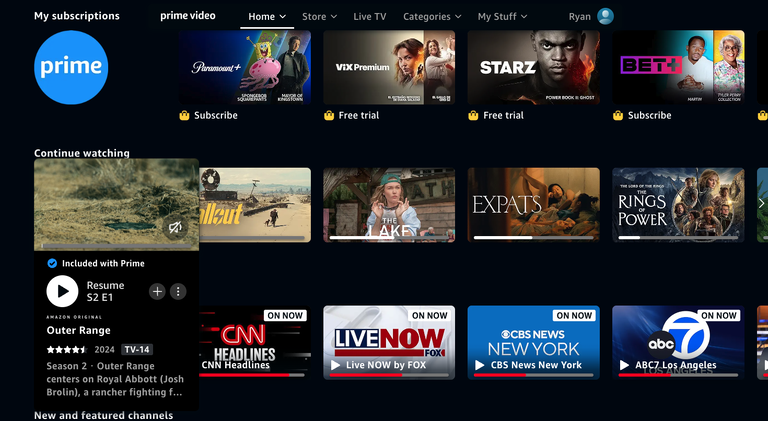Add Outer Range to watchlist with plus icon
Image resolution: width=768 pixels, height=421 pixels.
click(157, 292)
